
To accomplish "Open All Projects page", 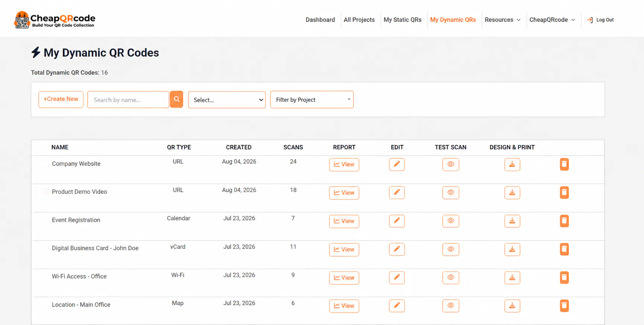I will point(359,20).
